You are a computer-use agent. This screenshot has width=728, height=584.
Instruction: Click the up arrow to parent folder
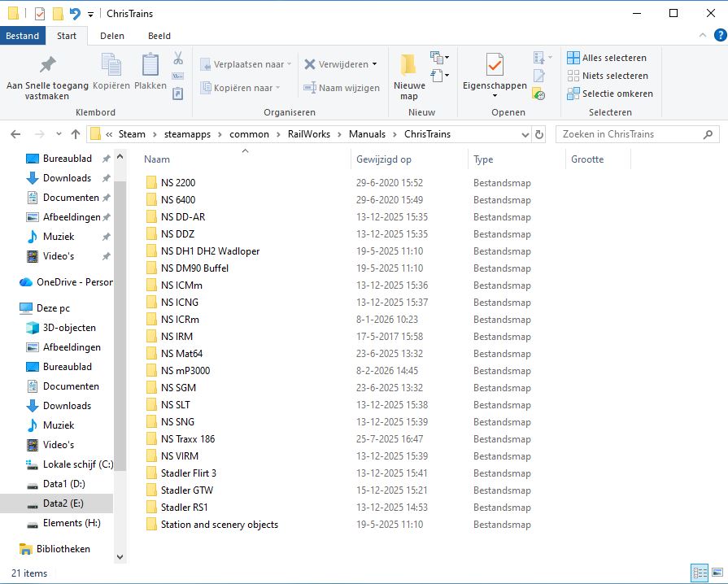tap(76, 134)
